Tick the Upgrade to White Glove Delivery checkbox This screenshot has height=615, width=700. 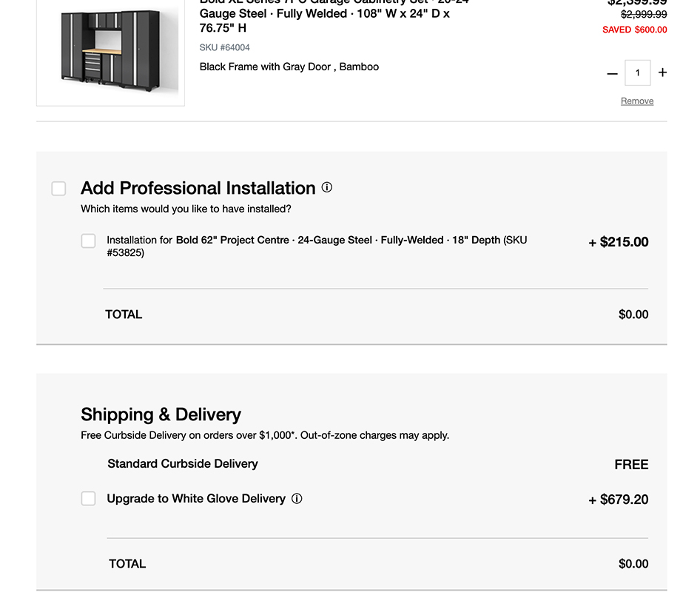(88, 499)
